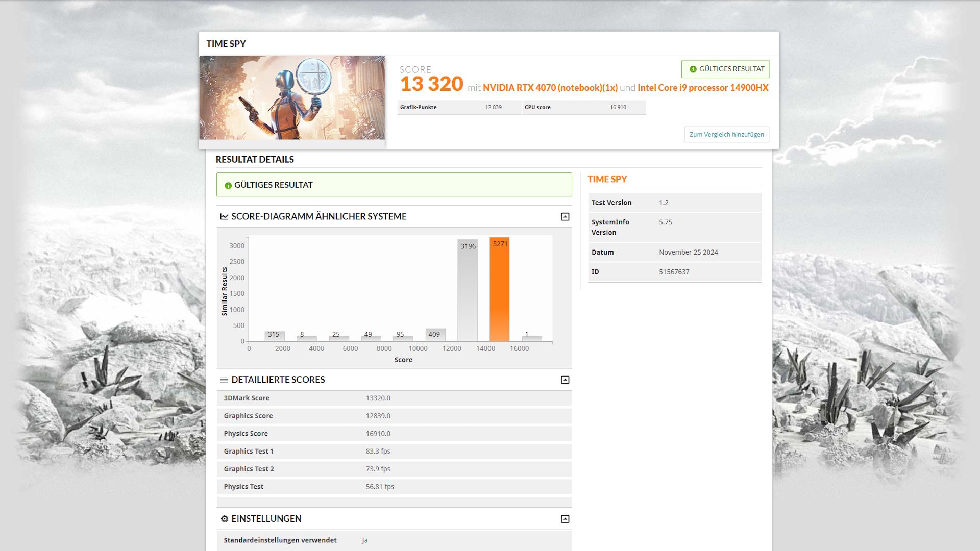Image resolution: width=980 pixels, height=551 pixels.
Task: Click the Zum Vergleich hinzufügen button
Action: [x=726, y=134]
